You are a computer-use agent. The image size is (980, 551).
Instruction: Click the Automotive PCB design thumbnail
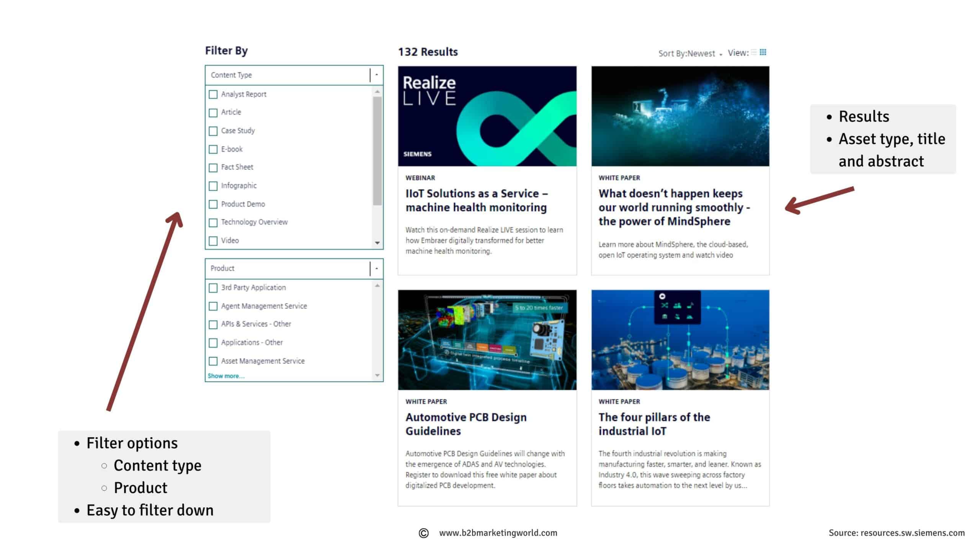tap(487, 340)
